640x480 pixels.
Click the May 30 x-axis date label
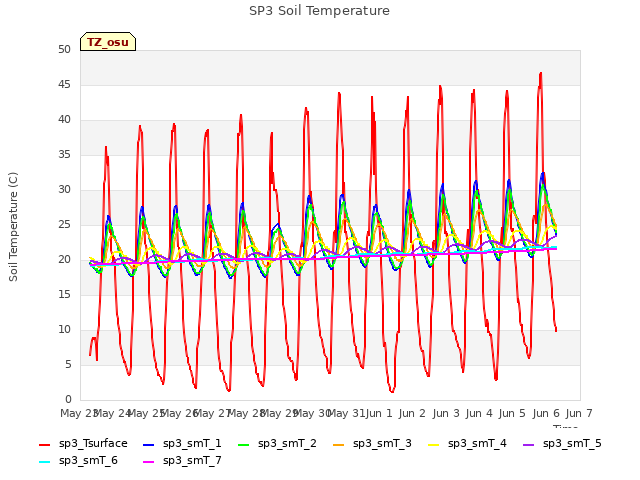(x=312, y=413)
